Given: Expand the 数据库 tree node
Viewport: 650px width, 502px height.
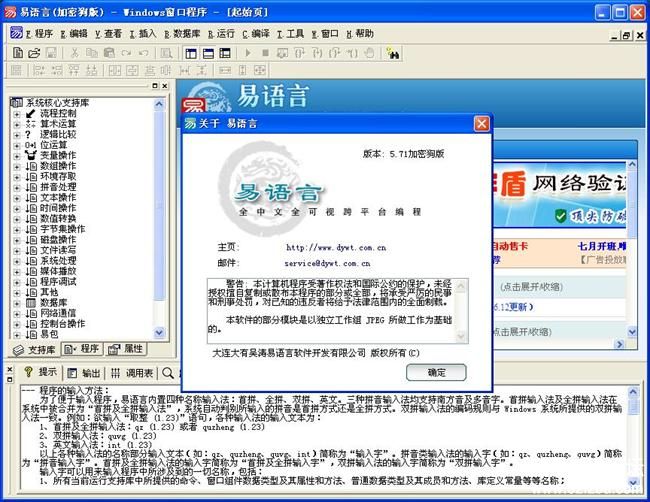Looking at the screenshot, I should (x=17, y=303).
